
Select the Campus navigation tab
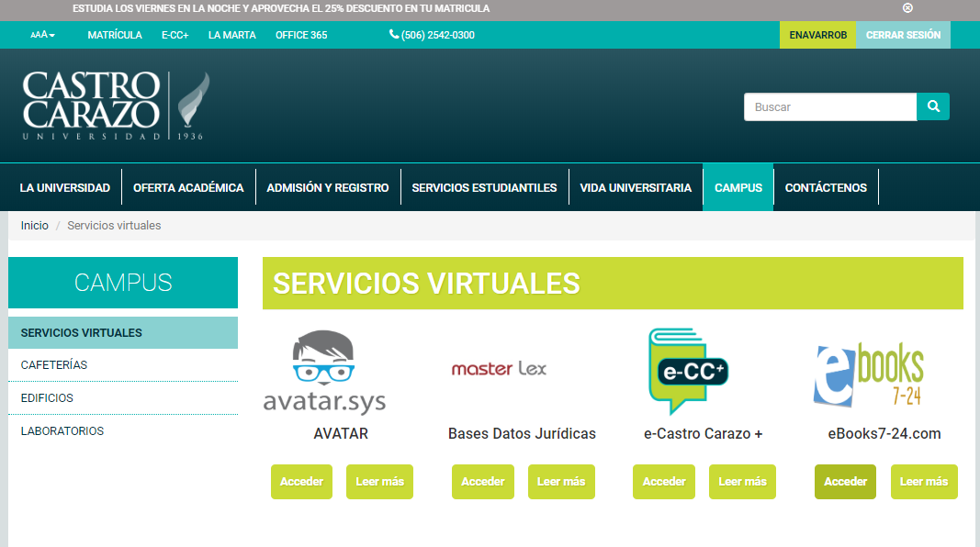(x=738, y=187)
